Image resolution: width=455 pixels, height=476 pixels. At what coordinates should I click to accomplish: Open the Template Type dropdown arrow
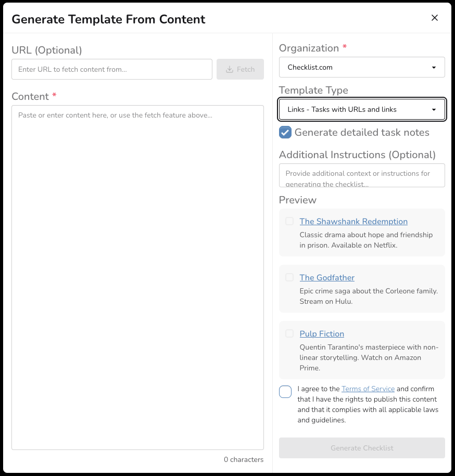point(434,110)
